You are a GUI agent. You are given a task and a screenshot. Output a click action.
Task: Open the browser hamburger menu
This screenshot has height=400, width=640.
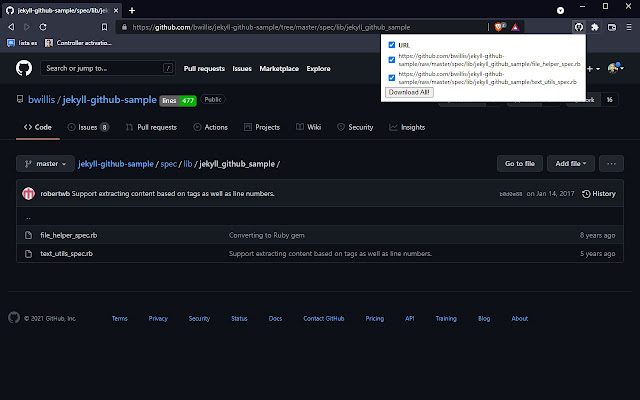(x=629, y=27)
